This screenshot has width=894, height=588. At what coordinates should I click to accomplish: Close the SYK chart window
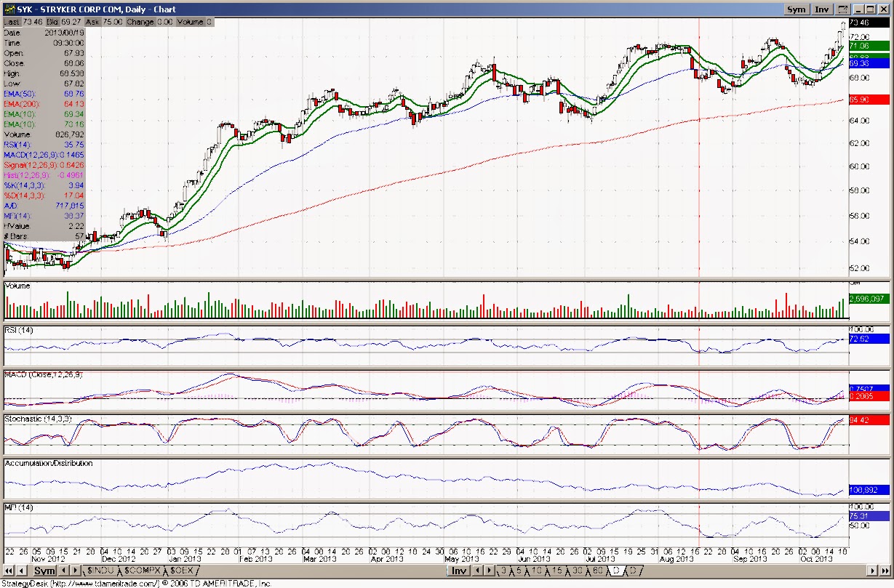click(x=882, y=9)
